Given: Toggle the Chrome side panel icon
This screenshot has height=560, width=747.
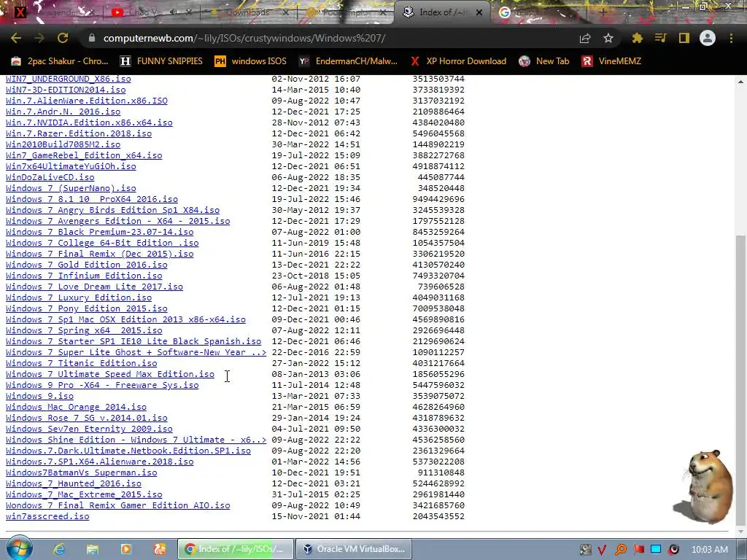Looking at the screenshot, I should pos(684,38).
